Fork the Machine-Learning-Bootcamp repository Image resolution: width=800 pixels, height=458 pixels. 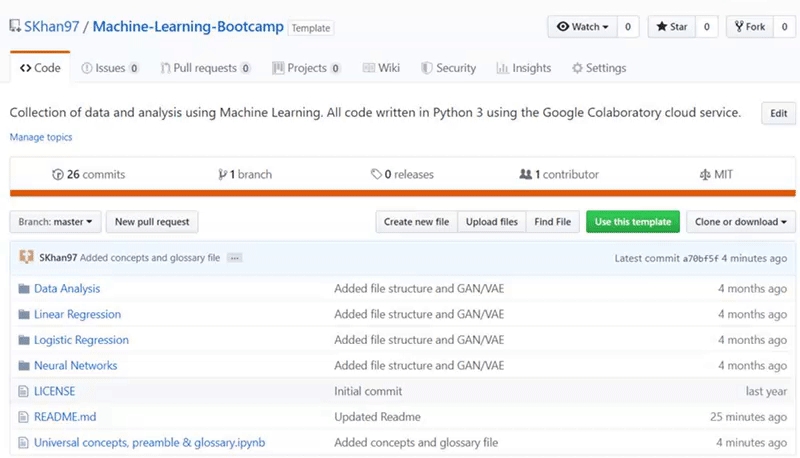tap(749, 27)
